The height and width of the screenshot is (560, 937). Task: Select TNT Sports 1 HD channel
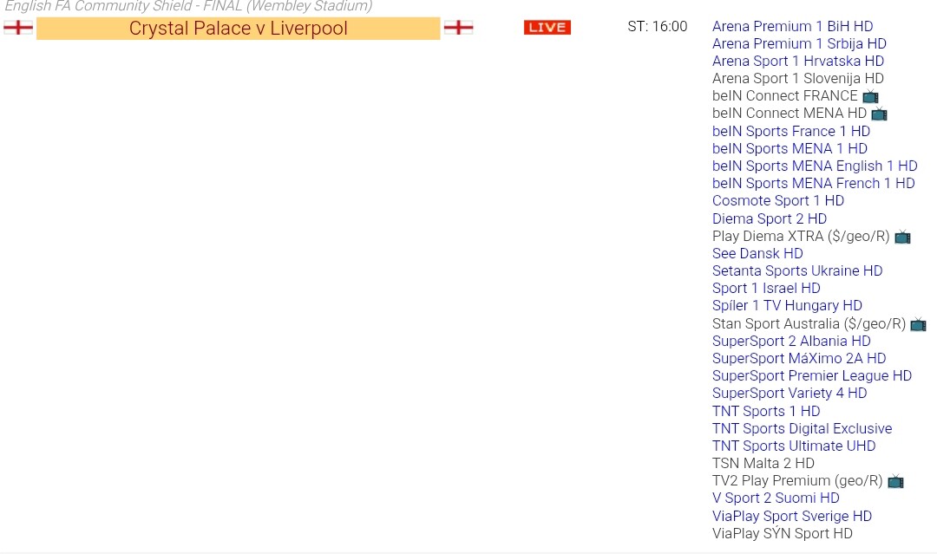765,411
